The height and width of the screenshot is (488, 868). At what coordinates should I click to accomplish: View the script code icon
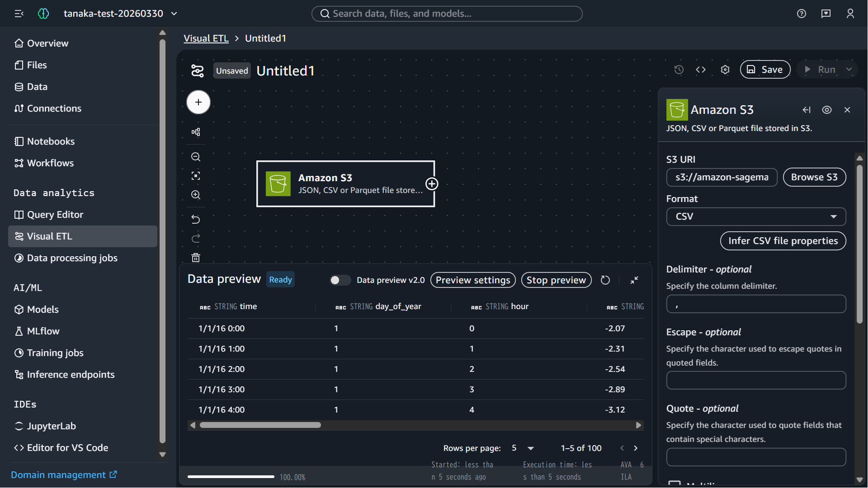click(701, 70)
